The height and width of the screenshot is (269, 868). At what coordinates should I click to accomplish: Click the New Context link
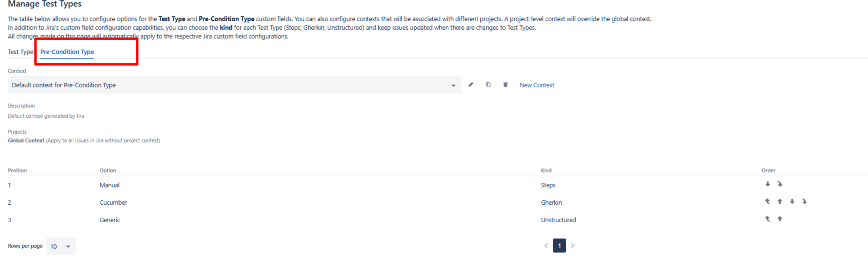[x=536, y=85]
